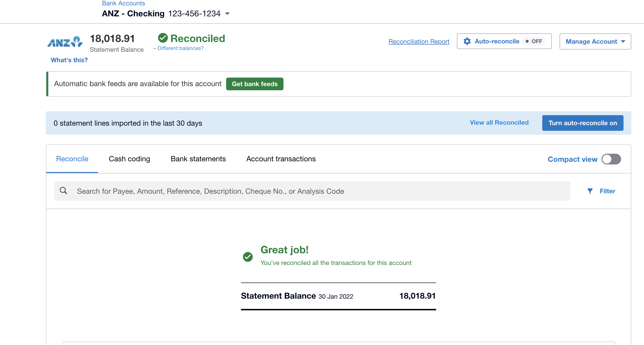Click the top 18,018.91 statement balance

tap(112, 38)
